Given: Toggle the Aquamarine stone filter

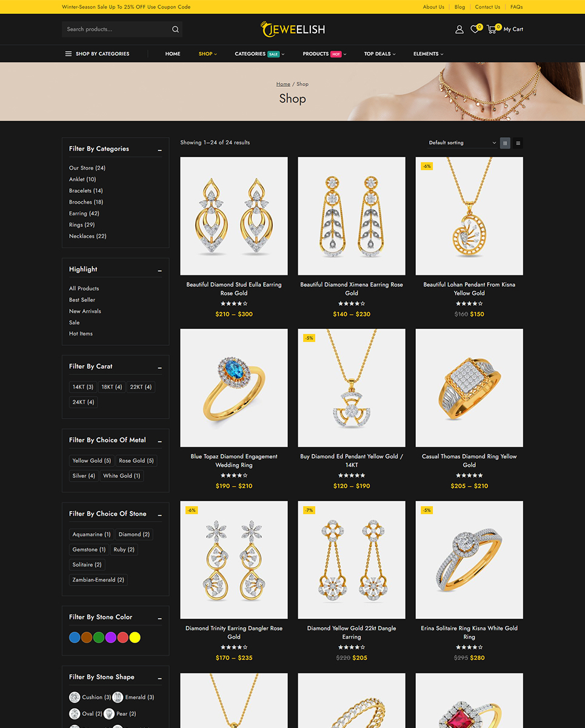Looking at the screenshot, I should point(92,534).
